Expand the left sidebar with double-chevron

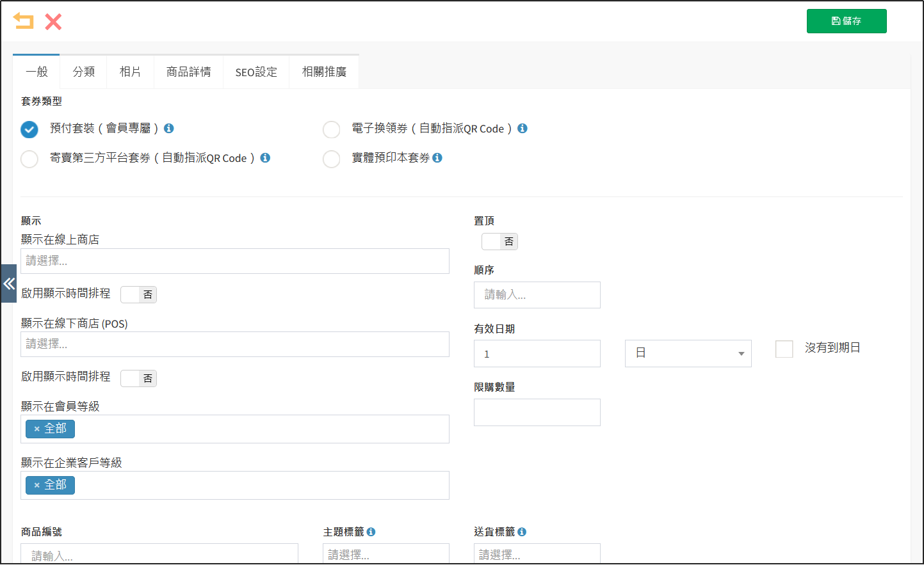click(8, 283)
